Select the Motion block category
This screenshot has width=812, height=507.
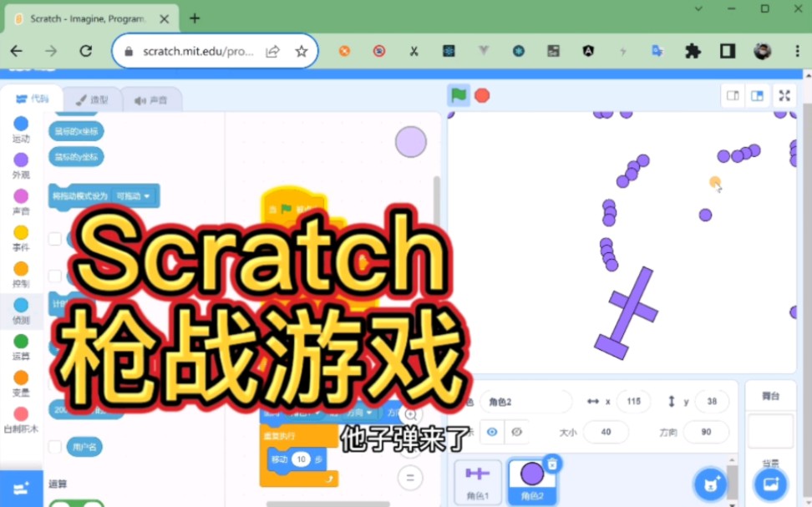[21, 129]
